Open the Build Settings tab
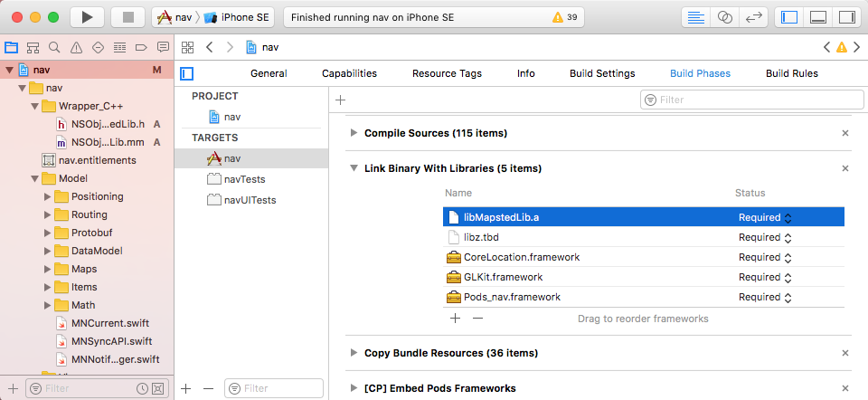The height and width of the screenshot is (400, 868). point(602,73)
